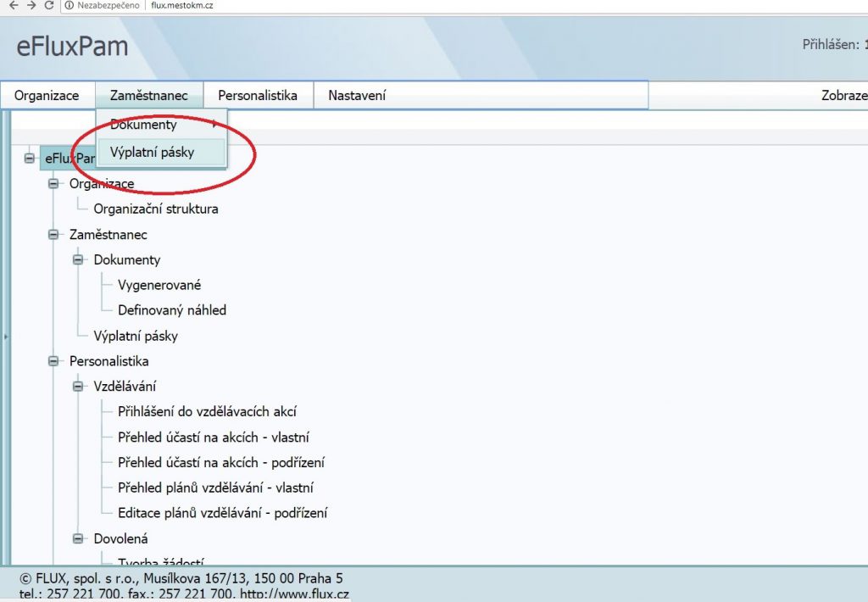Open Organizační struktura tree item
Image resolution: width=868 pixels, height=602 pixels.
pyautogui.click(x=155, y=209)
